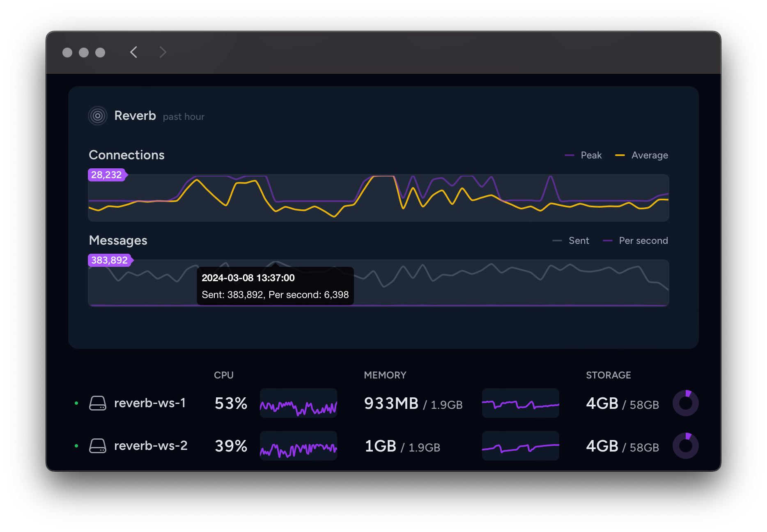Select the reverb-ws-2 server name
Screen dimensions: 767x532
[x=150, y=446]
